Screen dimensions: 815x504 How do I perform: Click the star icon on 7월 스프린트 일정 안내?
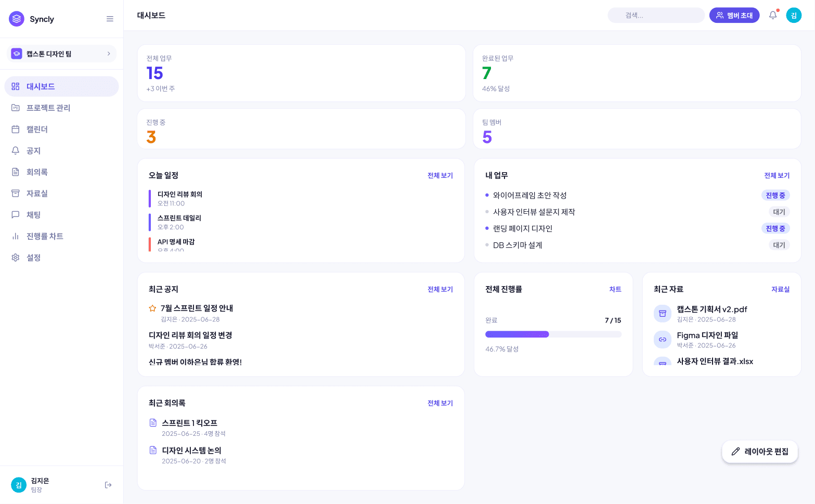click(x=152, y=308)
